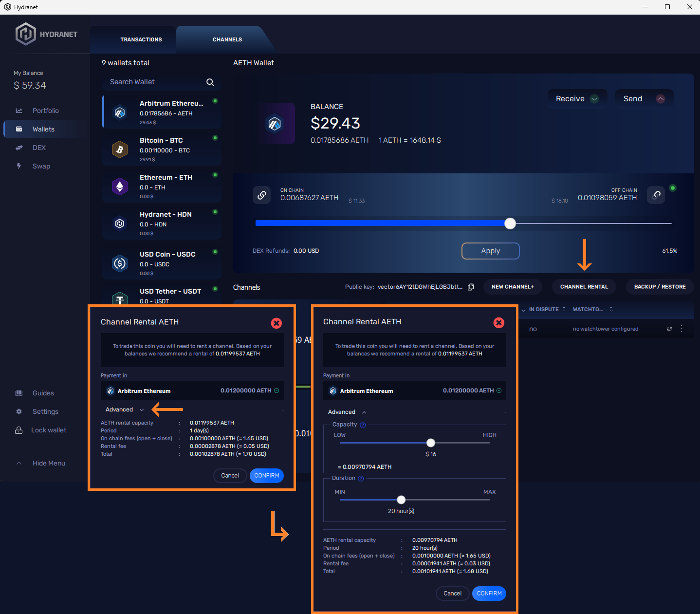Select the USD Tether - USDT wallet row
700x614 pixels.
[161, 297]
